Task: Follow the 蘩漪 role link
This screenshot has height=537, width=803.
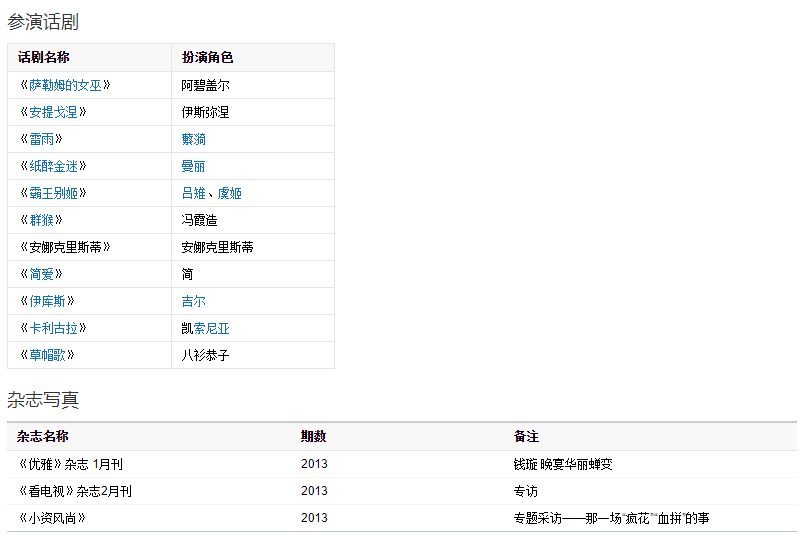Action: coord(194,139)
